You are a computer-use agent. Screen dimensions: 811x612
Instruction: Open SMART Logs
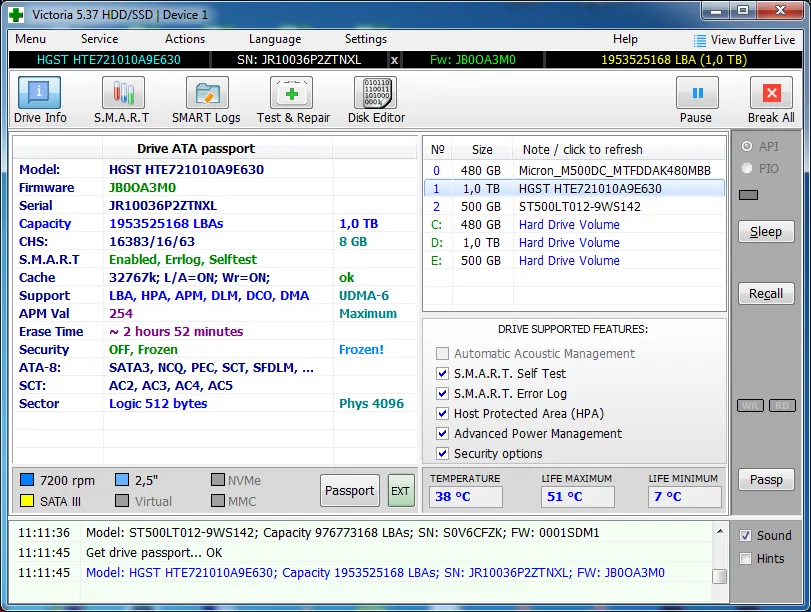pos(206,100)
